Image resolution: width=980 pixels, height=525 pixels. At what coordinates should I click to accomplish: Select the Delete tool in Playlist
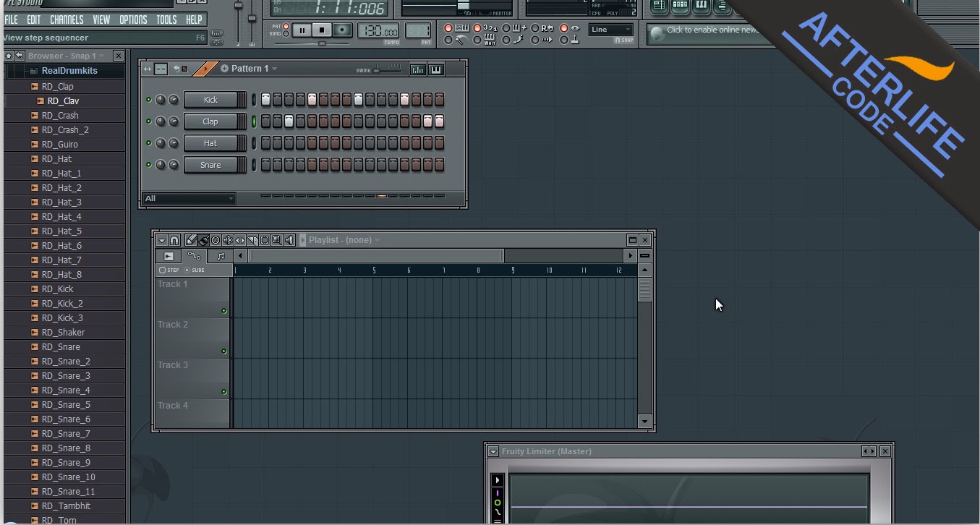[216, 240]
